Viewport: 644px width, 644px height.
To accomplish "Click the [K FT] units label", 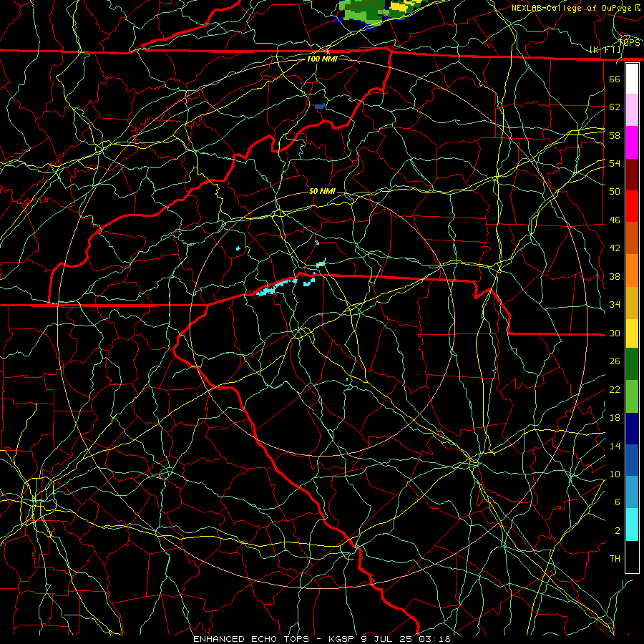I will pyautogui.click(x=605, y=50).
